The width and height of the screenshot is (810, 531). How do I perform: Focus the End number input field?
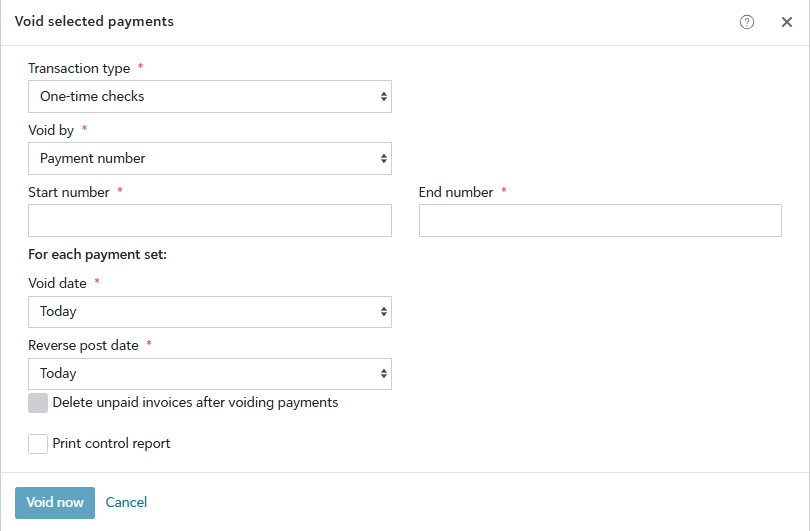point(600,221)
